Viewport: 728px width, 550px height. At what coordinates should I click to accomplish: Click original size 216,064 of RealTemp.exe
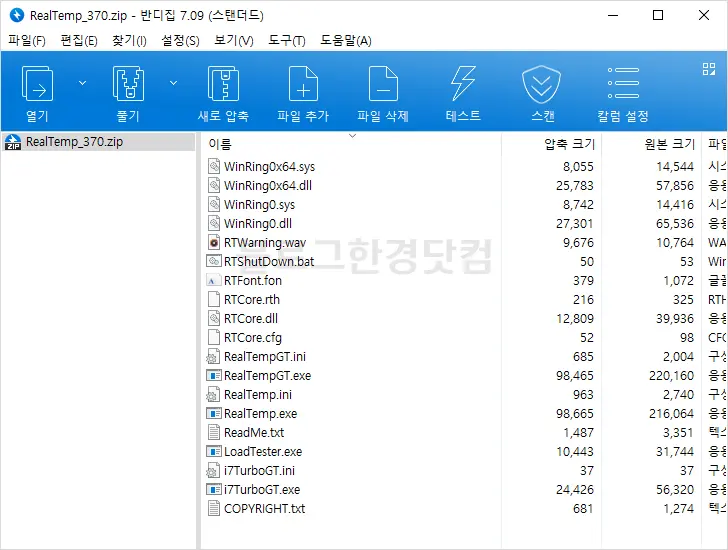[x=671, y=414]
